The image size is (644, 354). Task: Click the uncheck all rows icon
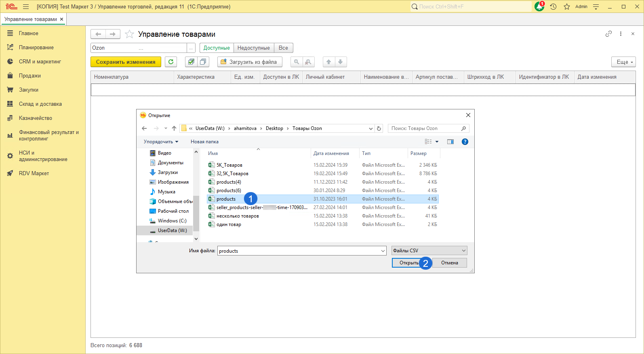click(203, 62)
